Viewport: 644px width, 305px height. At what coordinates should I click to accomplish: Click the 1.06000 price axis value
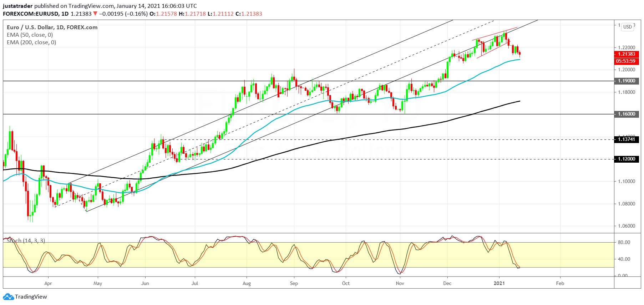point(627,226)
